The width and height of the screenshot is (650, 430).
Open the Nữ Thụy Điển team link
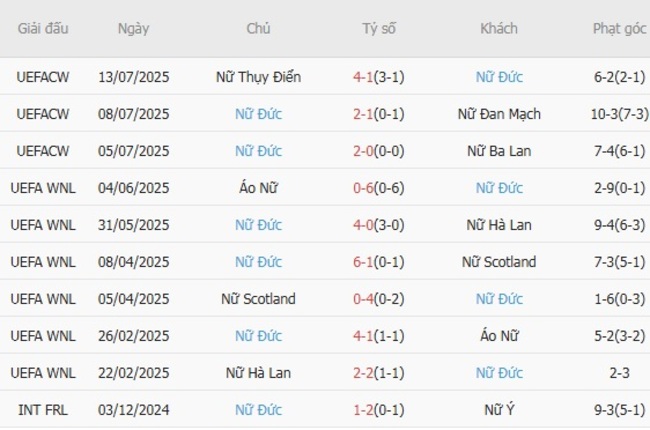[x=258, y=77]
